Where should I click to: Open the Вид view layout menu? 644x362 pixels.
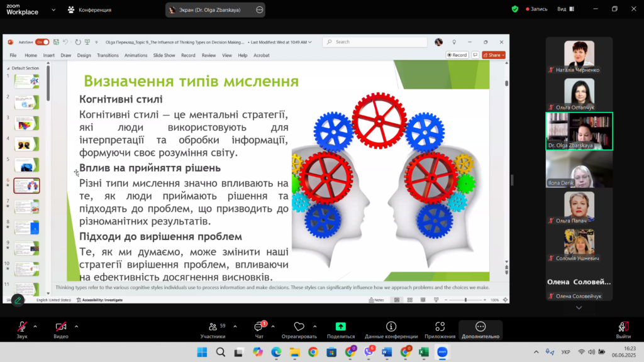566,9
